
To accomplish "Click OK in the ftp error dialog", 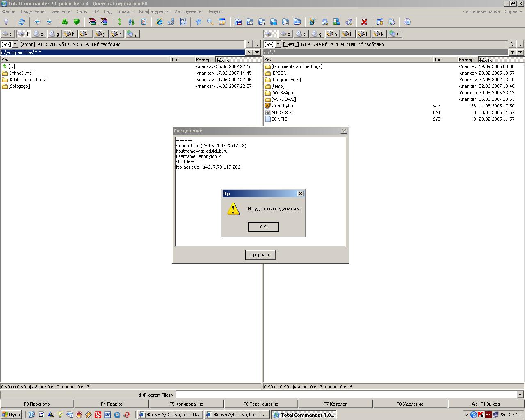I will click(263, 227).
